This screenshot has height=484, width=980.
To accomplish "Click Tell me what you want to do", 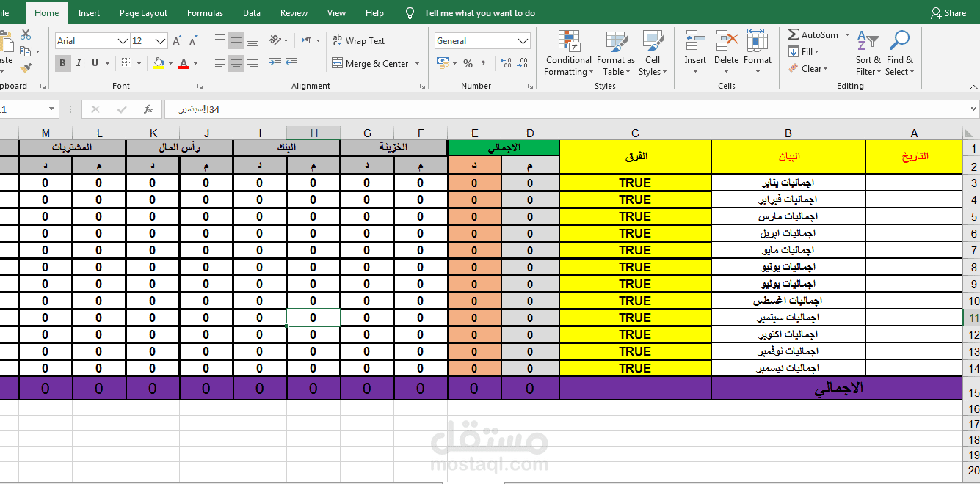I will coord(479,13).
